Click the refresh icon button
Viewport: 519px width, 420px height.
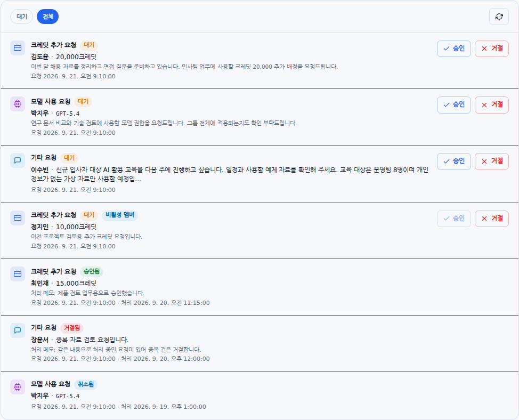pyautogui.click(x=499, y=17)
